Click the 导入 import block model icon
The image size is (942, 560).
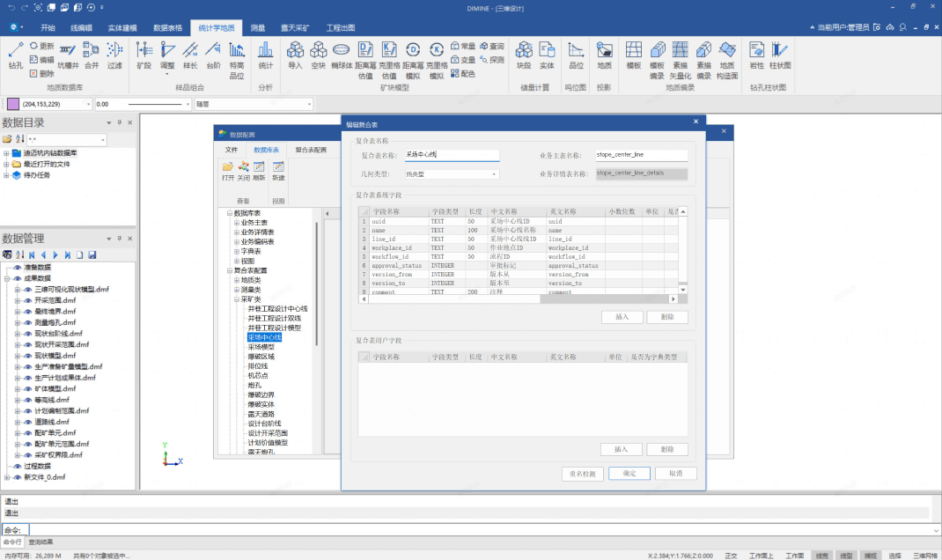[295, 55]
